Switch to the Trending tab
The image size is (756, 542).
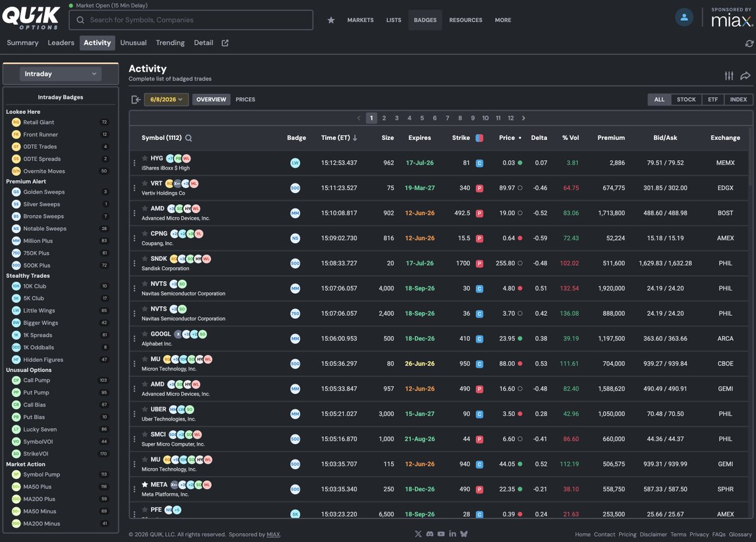pos(170,43)
